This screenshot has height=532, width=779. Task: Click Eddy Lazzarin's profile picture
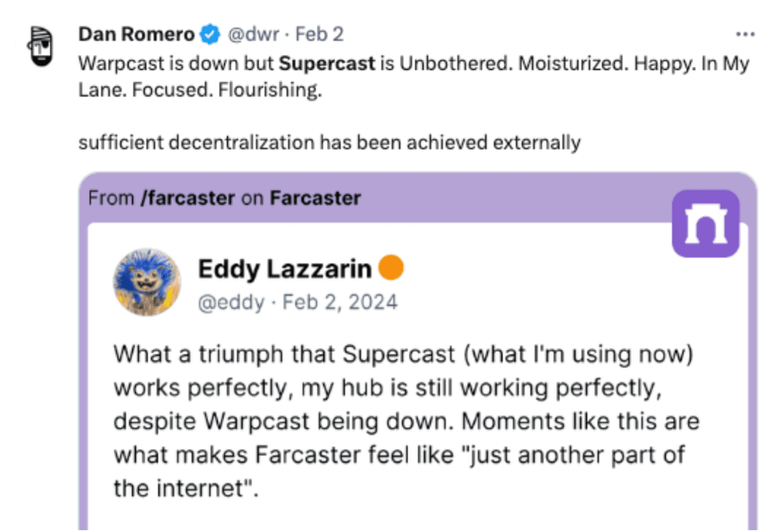pos(147,282)
